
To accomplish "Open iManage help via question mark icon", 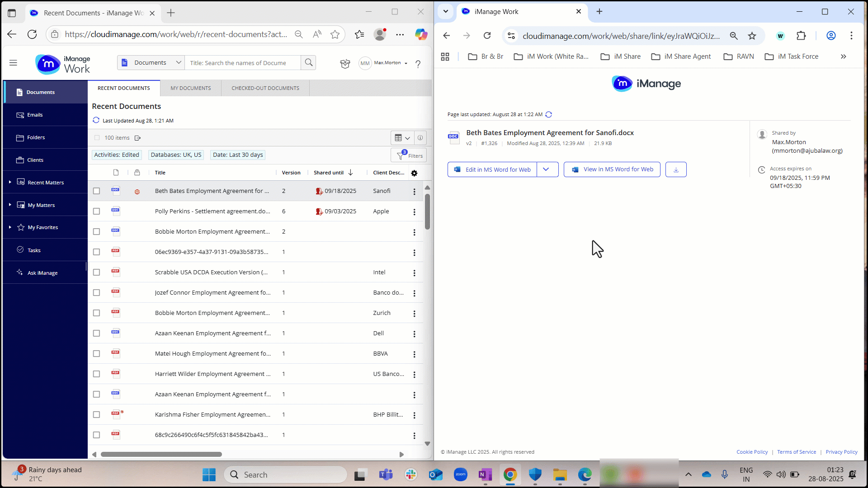I will click(x=418, y=64).
